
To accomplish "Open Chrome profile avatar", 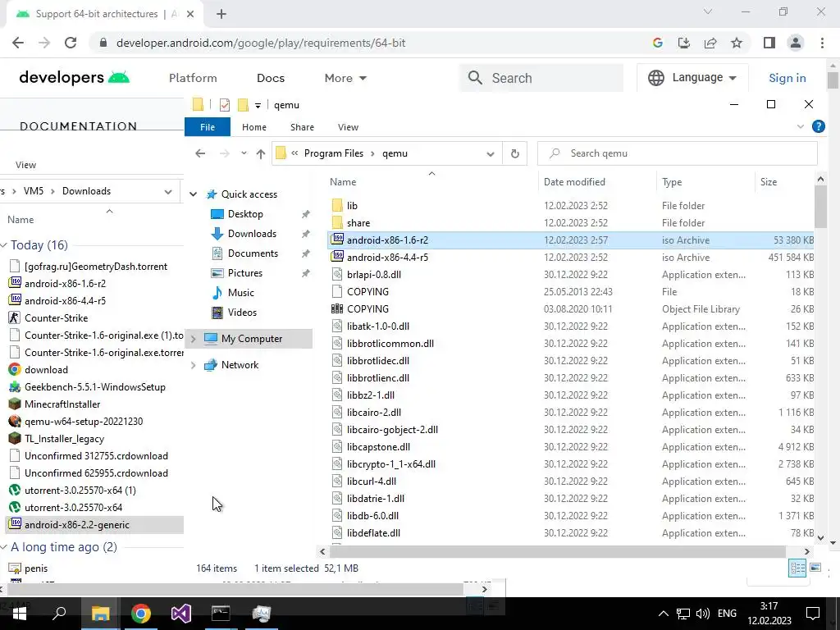I will tap(796, 43).
